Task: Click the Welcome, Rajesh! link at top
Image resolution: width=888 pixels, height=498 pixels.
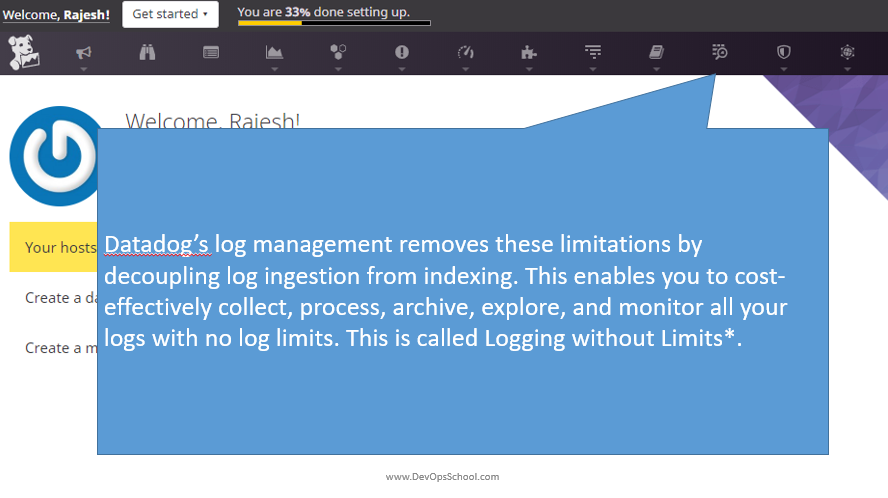Action: (x=57, y=15)
